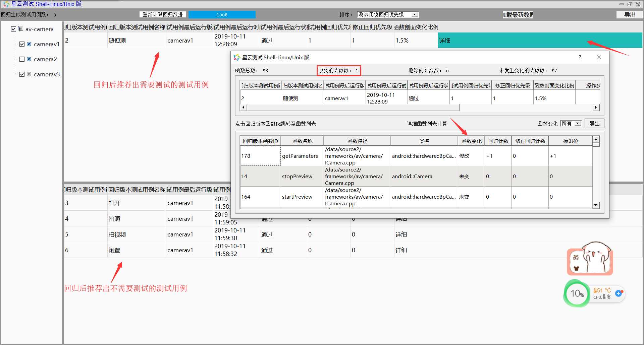Viewport: 644px width, 345px height.
Task: Click scroll-right arrow of dialog's top table
Action: pyautogui.click(x=596, y=107)
